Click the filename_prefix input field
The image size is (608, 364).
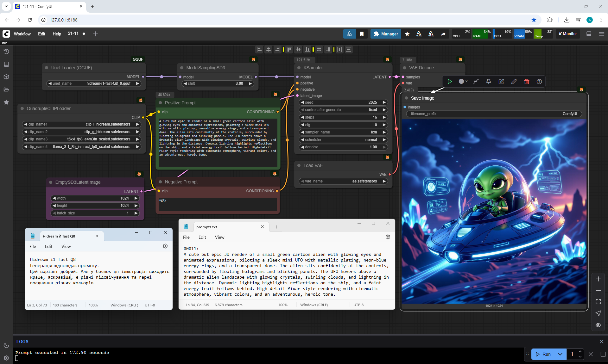click(494, 114)
